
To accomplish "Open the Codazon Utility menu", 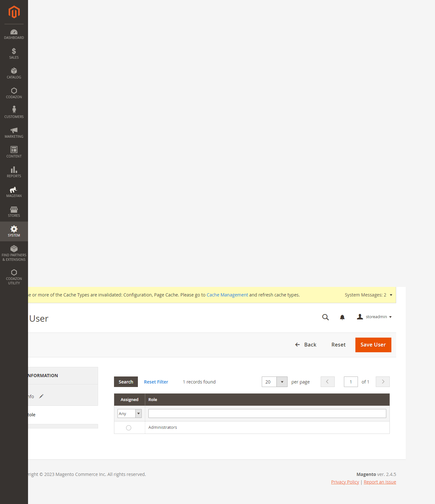I will coord(14,277).
